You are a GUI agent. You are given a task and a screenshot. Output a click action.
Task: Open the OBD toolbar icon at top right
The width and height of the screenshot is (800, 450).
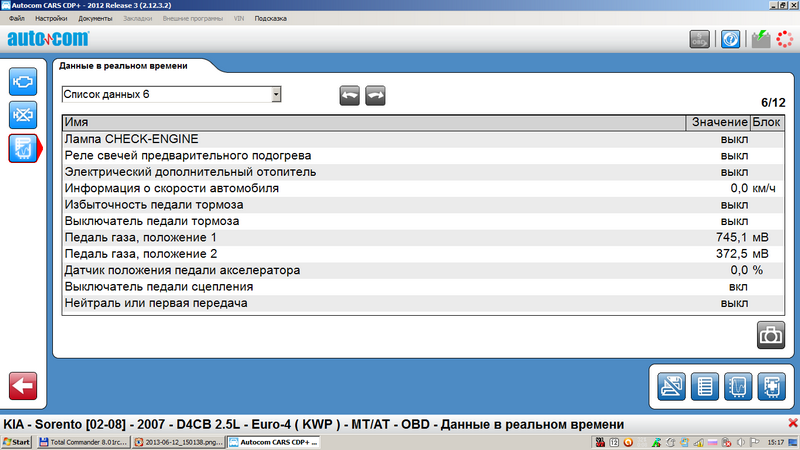pyautogui.click(x=699, y=39)
